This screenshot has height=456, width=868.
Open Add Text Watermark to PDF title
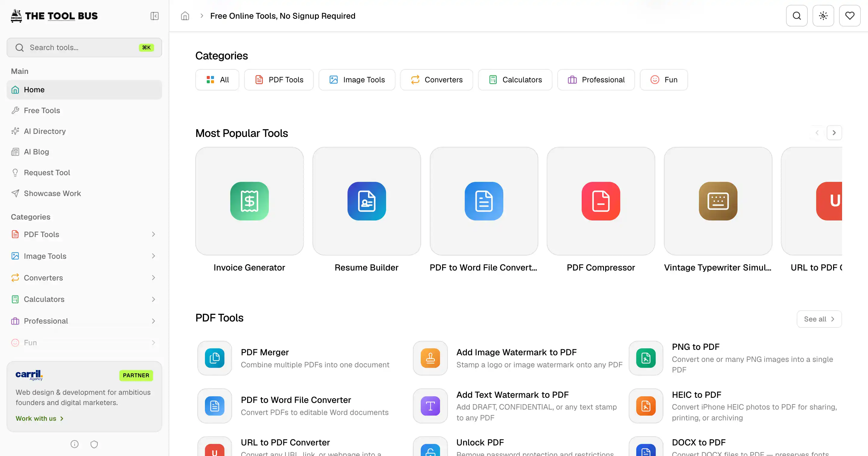[512, 394]
